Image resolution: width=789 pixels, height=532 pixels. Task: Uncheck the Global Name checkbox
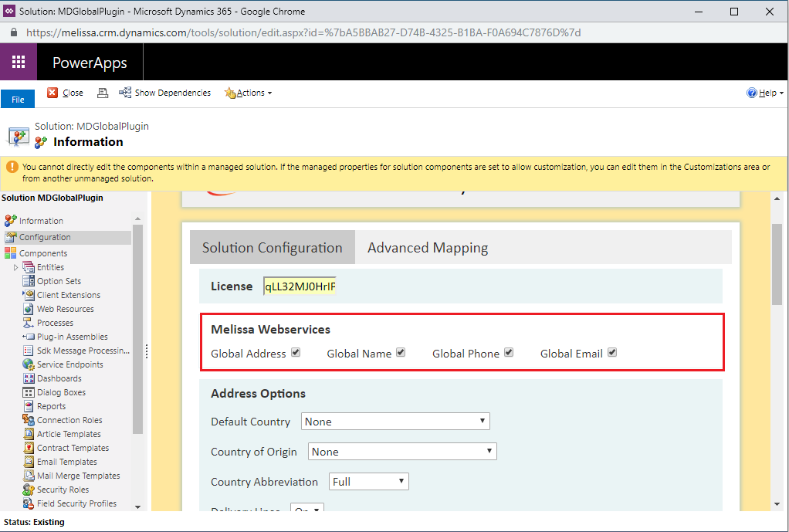coord(401,352)
